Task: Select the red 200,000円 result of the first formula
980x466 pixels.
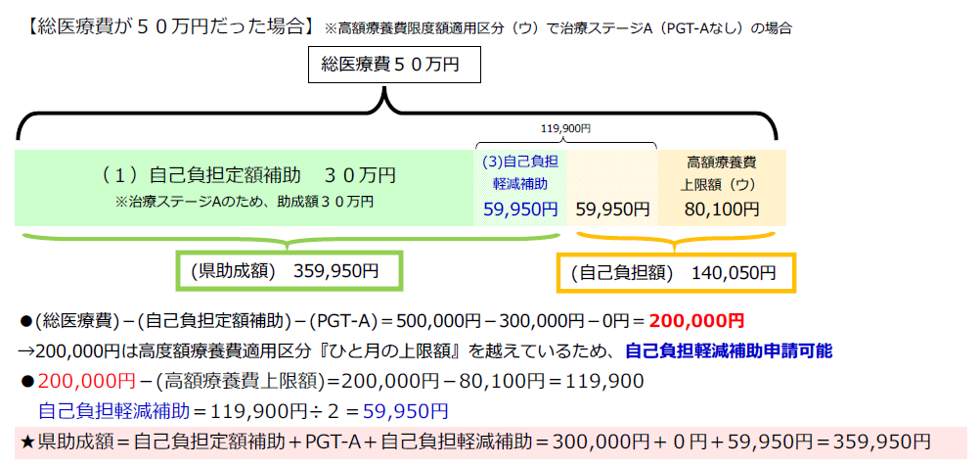Action: (x=696, y=321)
